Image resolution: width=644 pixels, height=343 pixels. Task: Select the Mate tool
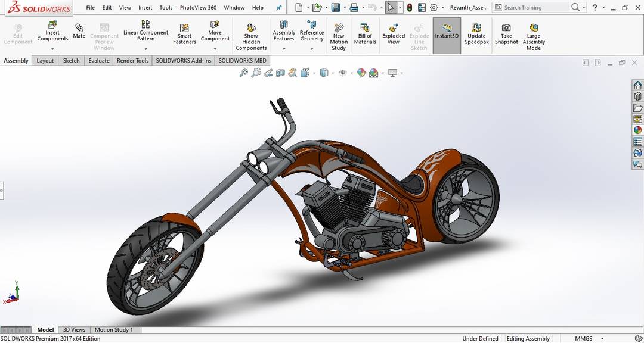coord(79,31)
